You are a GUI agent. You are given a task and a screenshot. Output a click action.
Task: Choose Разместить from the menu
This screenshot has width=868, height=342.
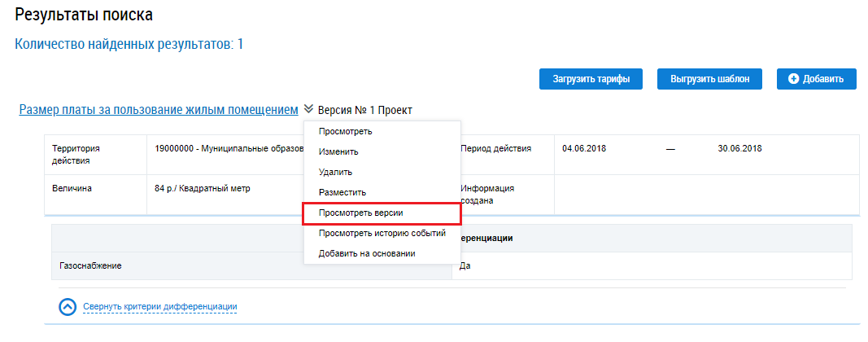(342, 192)
